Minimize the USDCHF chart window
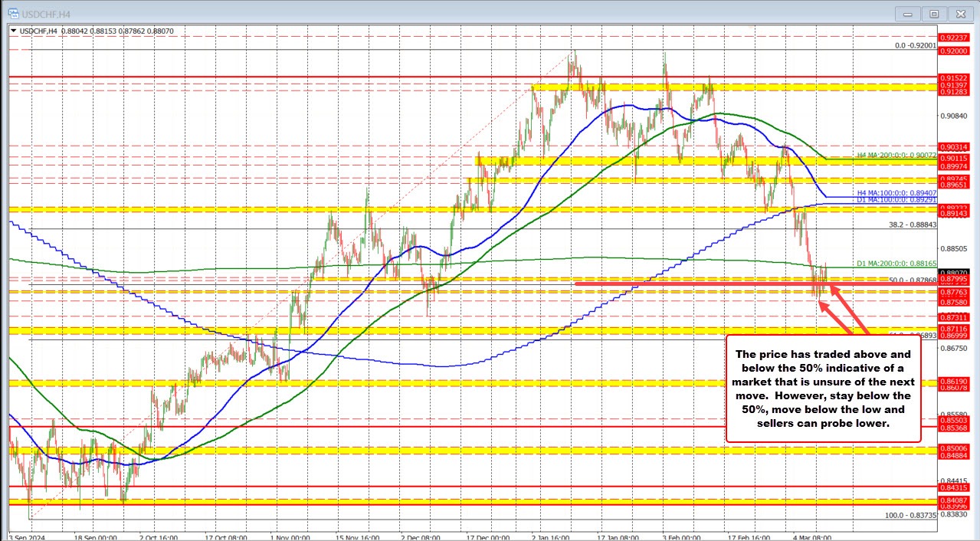980x541 pixels. 910,13
